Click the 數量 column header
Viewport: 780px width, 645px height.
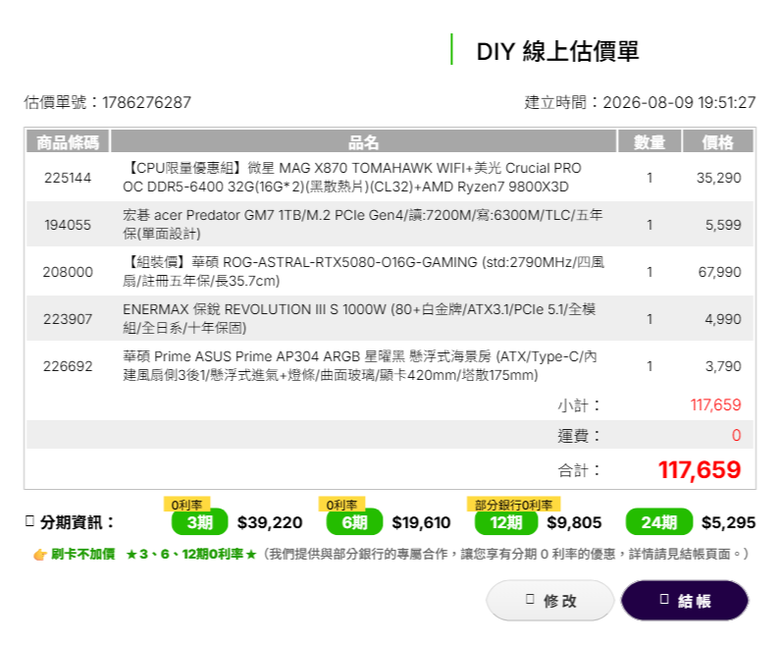pos(649,142)
